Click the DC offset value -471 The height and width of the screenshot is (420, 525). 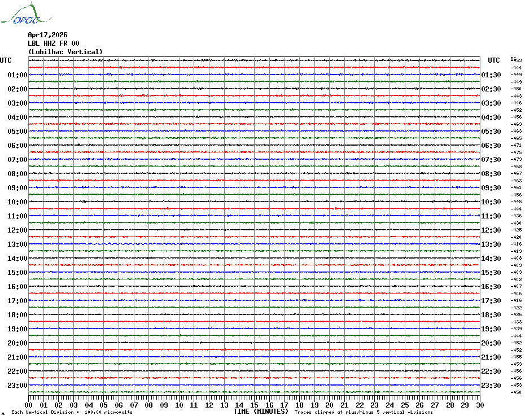coord(516,145)
